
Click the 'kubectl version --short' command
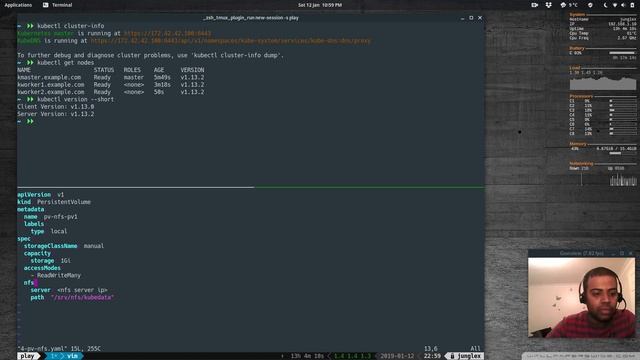click(76, 100)
